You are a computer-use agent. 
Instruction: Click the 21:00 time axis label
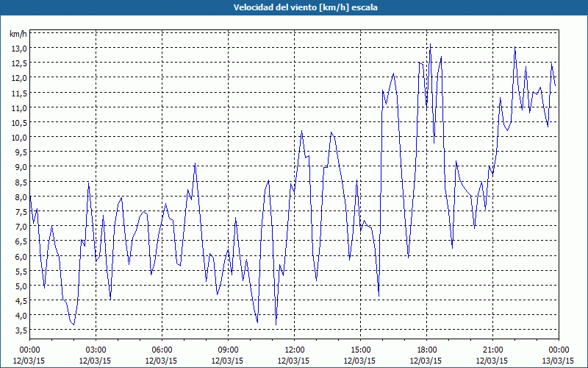pos(492,350)
